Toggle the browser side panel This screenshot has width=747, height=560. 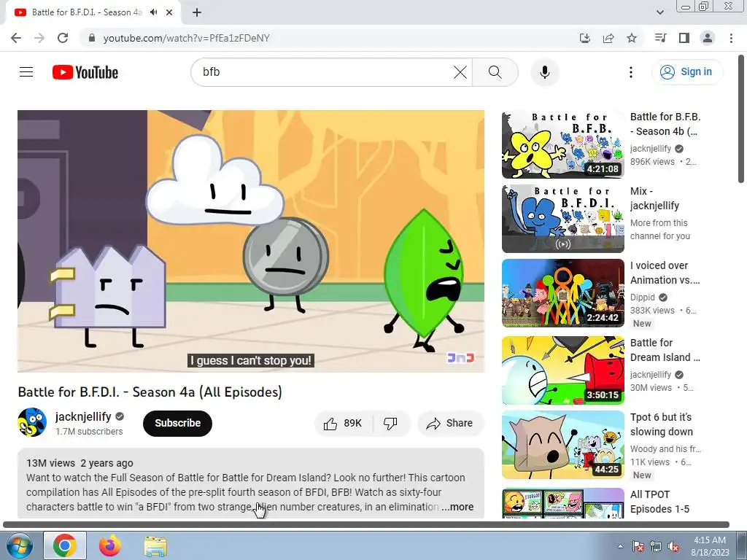[x=684, y=38]
